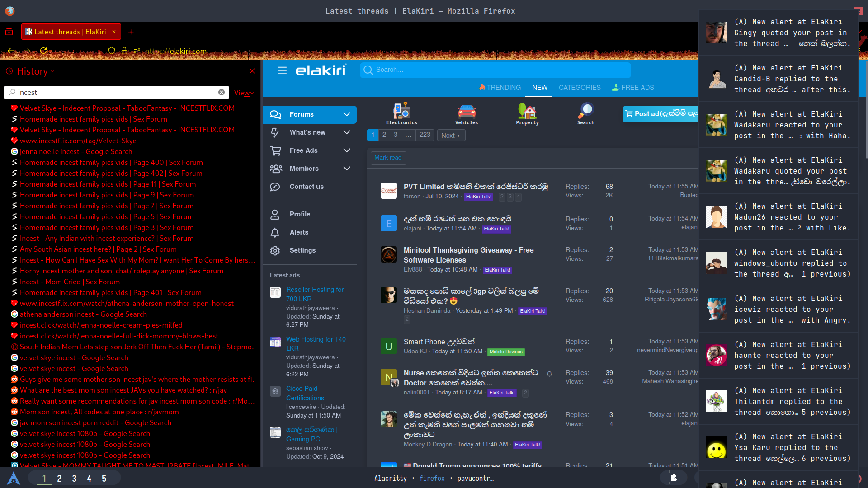The image size is (868, 488).
Task: Expand the Forums menu chevron
Action: pos(347,114)
